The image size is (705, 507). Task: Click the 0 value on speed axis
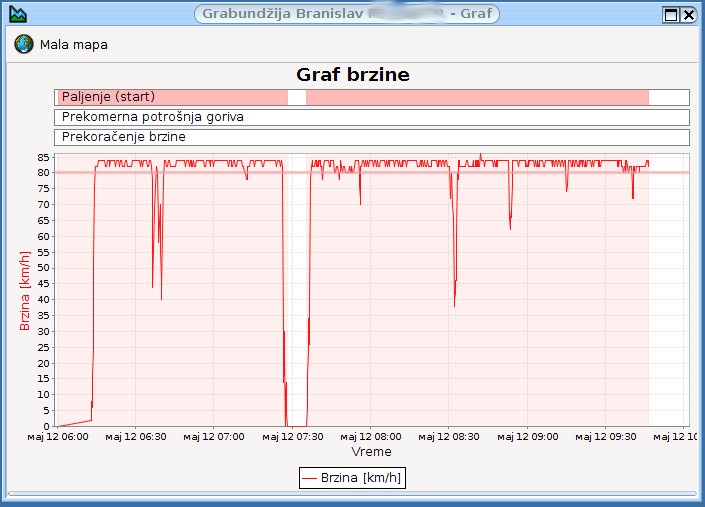coord(46,426)
